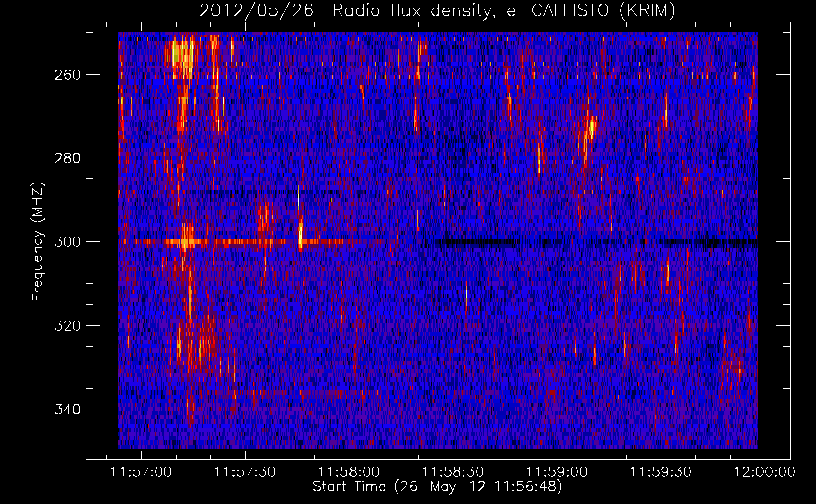The image size is (816, 504).
Task: Click the 'Frequency (MHZ)' axis label
Action: [38, 242]
